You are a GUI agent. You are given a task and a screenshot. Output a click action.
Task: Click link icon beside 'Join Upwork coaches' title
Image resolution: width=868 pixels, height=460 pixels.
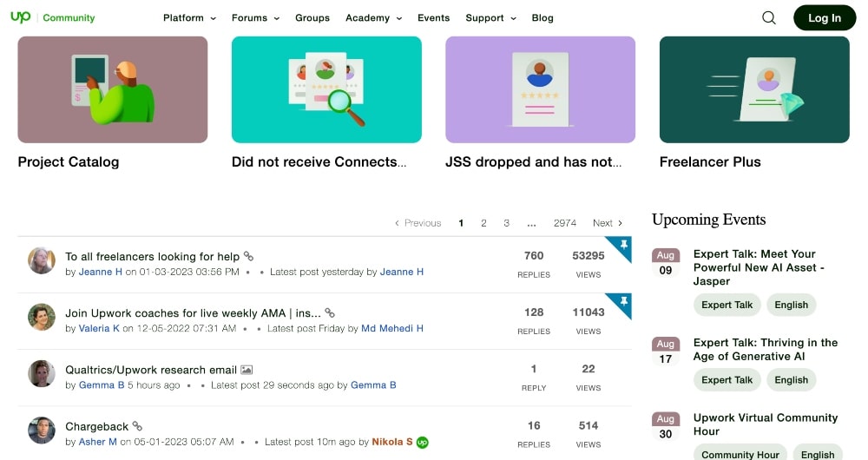pos(330,312)
